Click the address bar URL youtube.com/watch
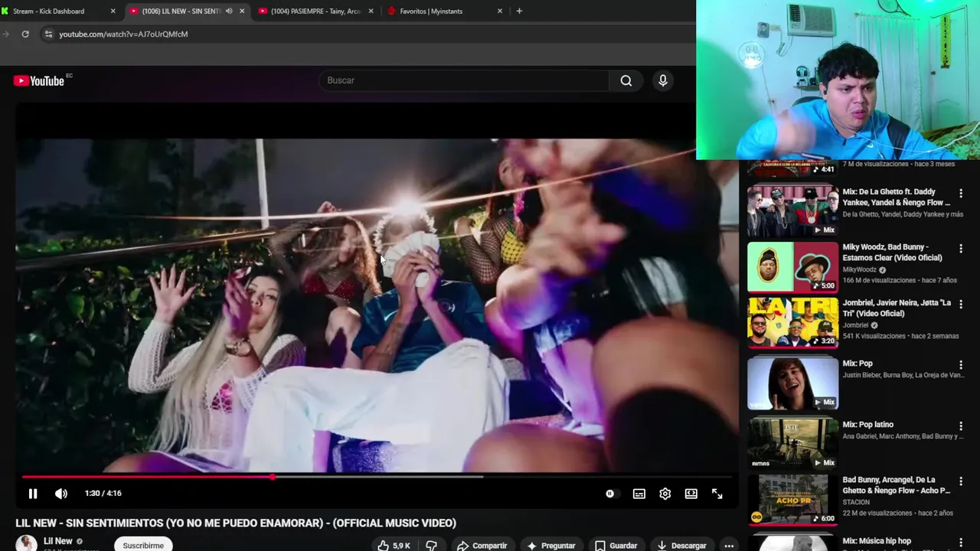The width and height of the screenshot is (980, 551). pyautogui.click(x=123, y=34)
